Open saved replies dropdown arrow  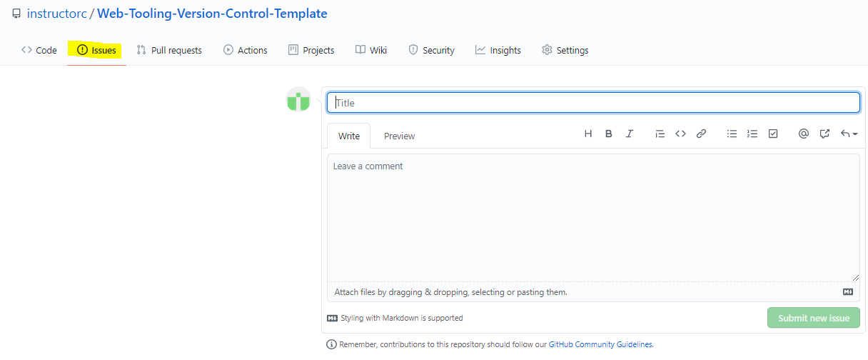tap(849, 134)
